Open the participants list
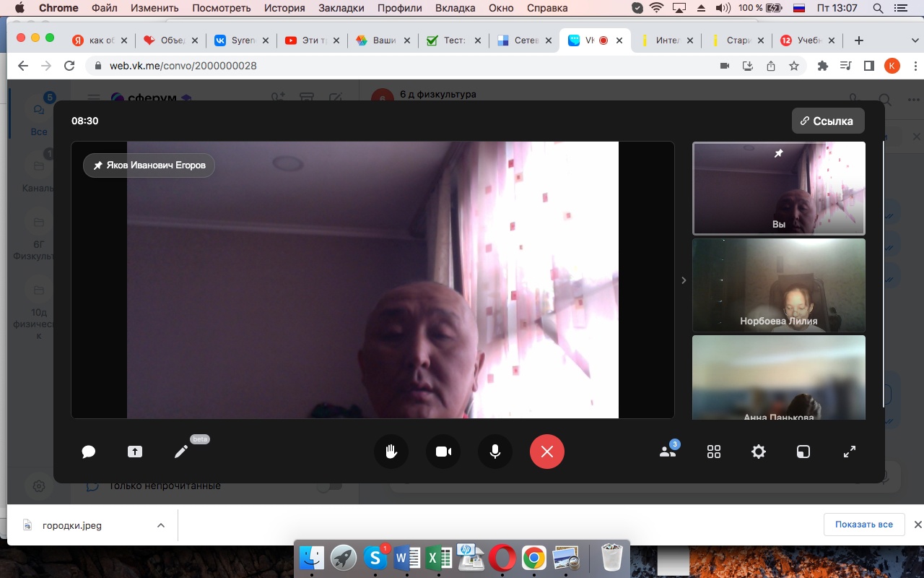The width and height of the screenshot is (924, 578). (668, 452)
